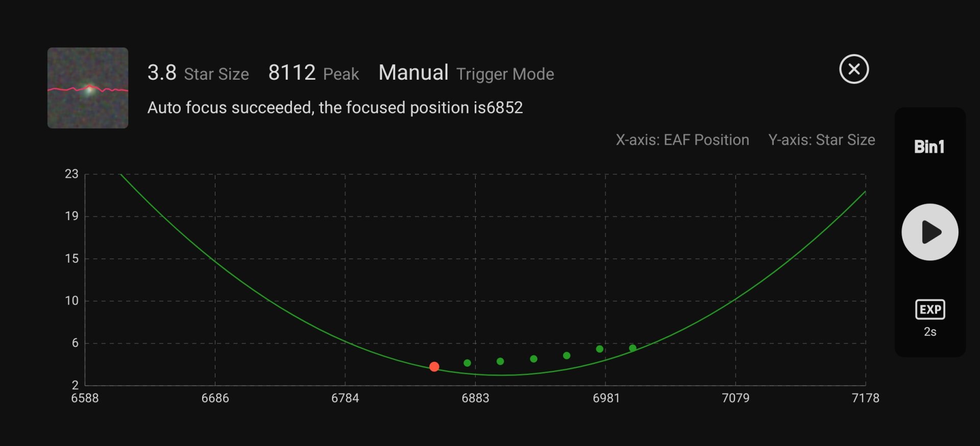
Task: Click the 6883 x-axis tick label
Action: click(x=475, y=398)
